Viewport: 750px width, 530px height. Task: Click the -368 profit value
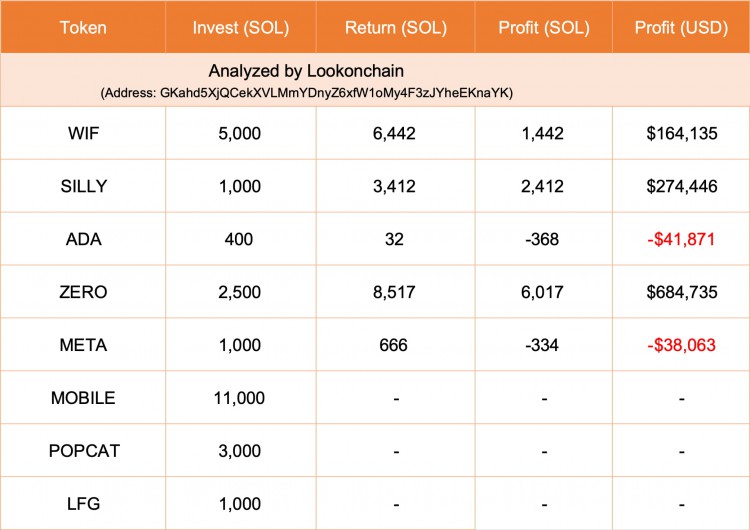point(542,239)
